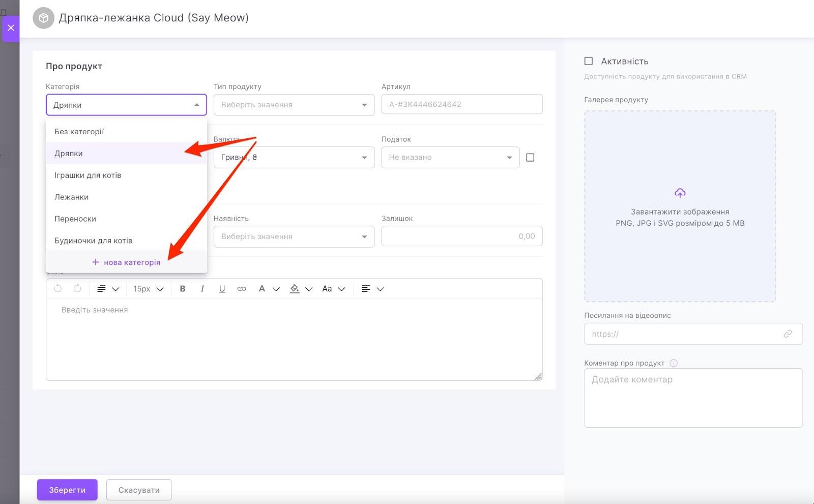Viewport: 814px width, 504px height.
Task: Apply underline formatting
Action: [x=222, y=289]
